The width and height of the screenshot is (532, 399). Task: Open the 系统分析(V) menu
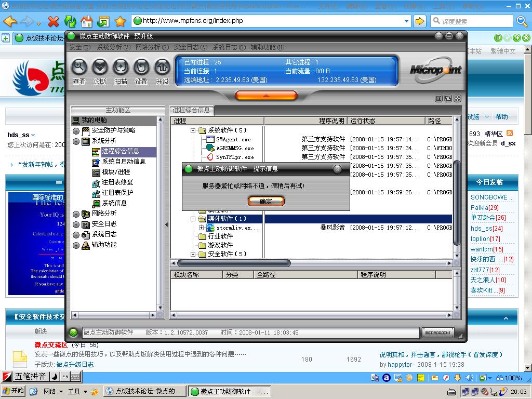pos(114,47)
